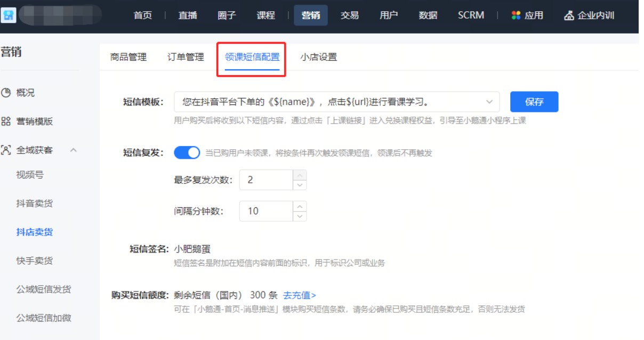The width and height of the screenshot is (644, 340).
Task: Open 概况 in the sidebar
Action: pyautogui.click(x=26, y=93)
